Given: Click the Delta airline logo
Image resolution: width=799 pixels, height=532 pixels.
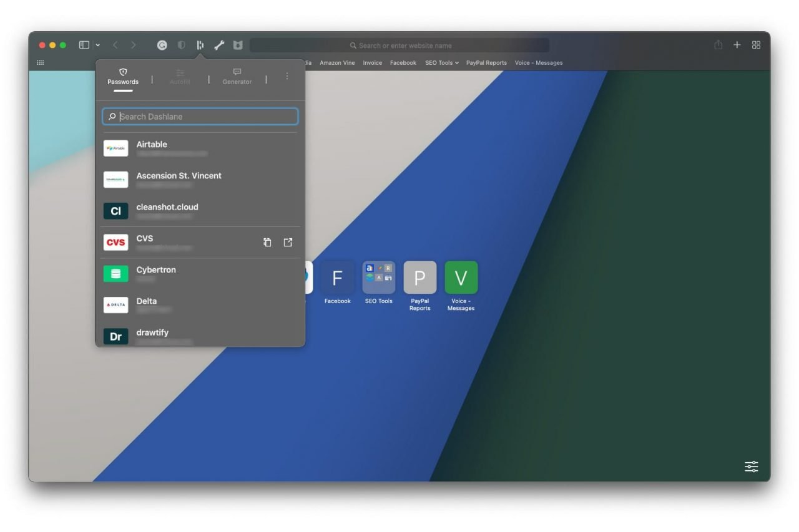Looking at the screenshot, I should click(116, 305).
